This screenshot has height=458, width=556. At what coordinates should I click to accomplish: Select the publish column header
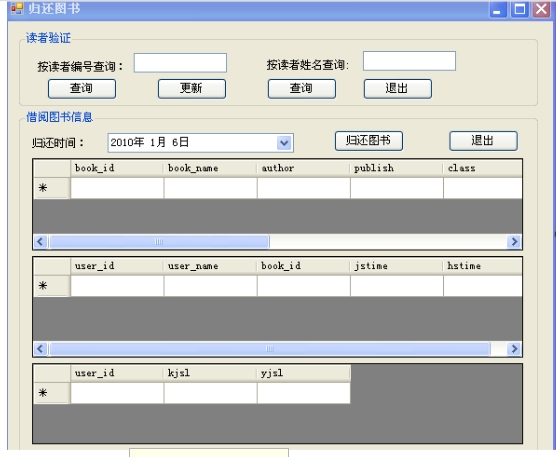coord(397,168)
